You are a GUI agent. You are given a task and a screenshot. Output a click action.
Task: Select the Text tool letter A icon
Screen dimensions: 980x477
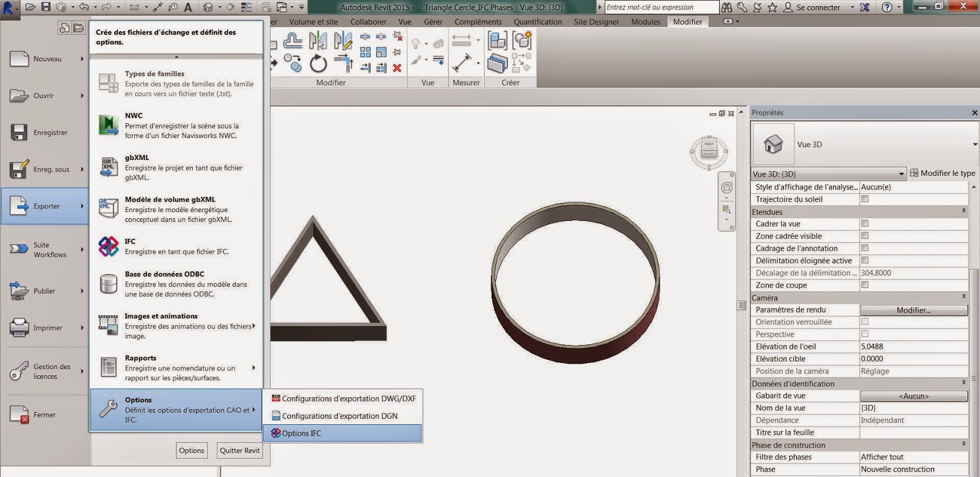pos(188,7)
